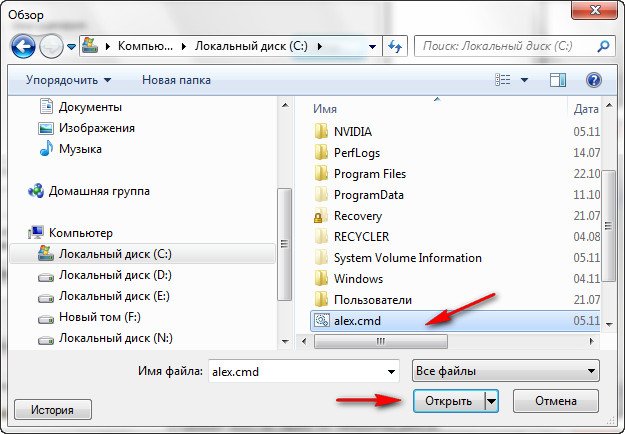Select the alex.cmd file
The image size is (625, 434).
455,321
